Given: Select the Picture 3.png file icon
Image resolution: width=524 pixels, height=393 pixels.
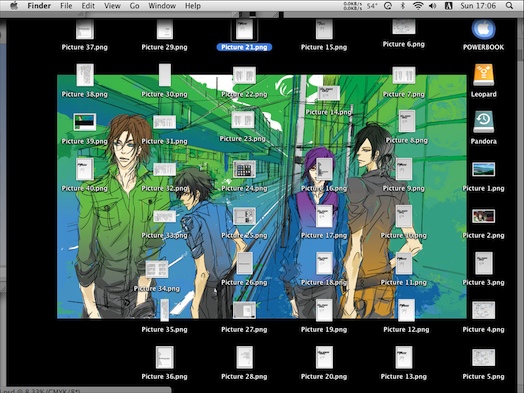Looking at the screenshot, I should (x=484, y=263).
